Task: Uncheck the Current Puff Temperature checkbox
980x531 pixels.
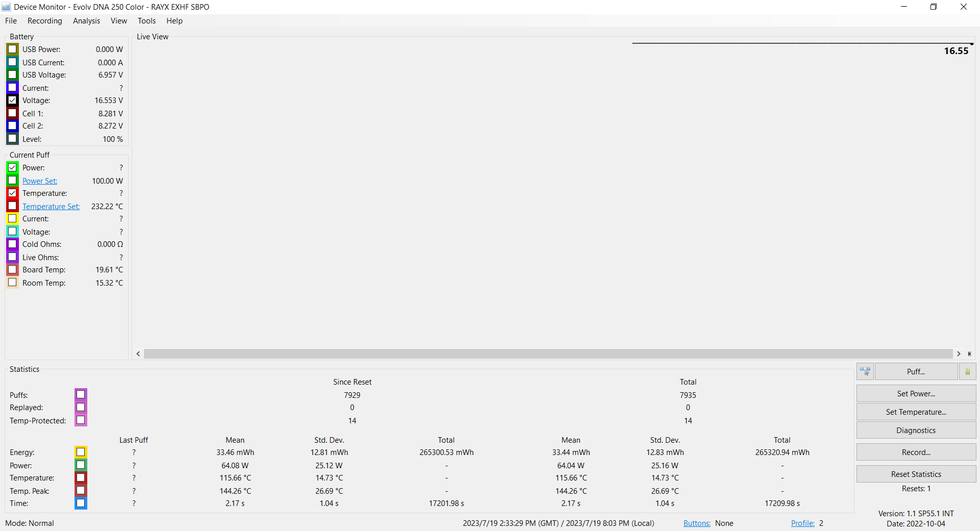Action: [x=13, y=193]
